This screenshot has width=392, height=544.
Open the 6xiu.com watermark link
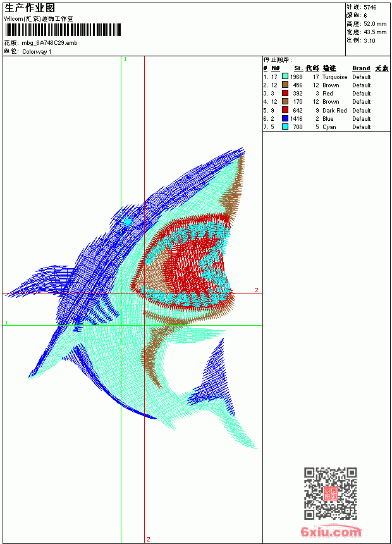coord(331,531)
